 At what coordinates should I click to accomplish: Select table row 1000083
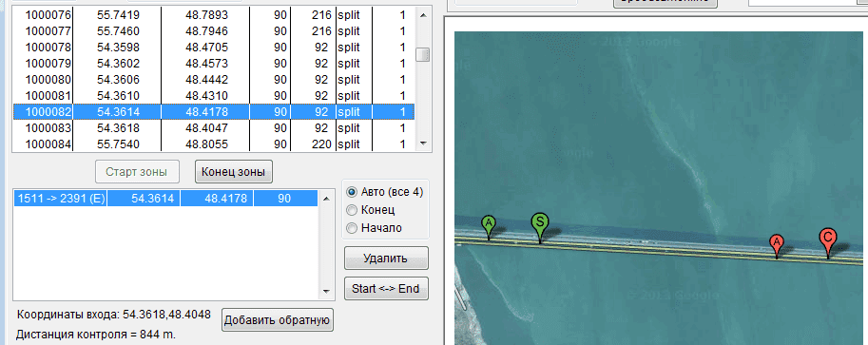pyautogui.click(x=214, y=128)
